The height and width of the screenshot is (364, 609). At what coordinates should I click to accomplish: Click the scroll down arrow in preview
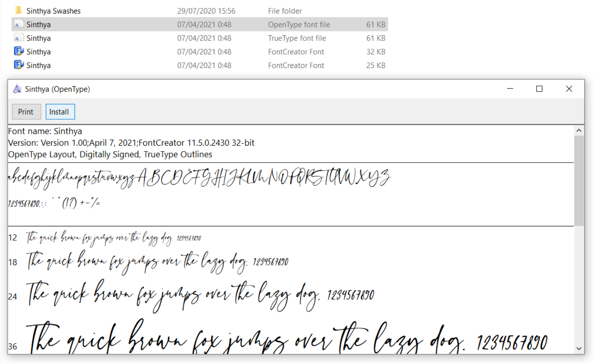pyautogui.click(x=579, y=348)
